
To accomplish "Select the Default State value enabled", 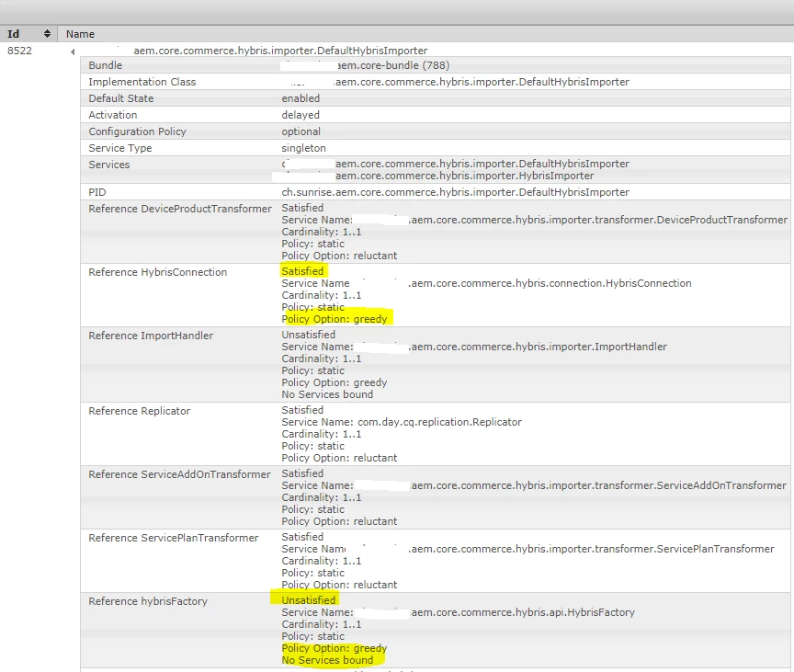I will click(301, 98).
